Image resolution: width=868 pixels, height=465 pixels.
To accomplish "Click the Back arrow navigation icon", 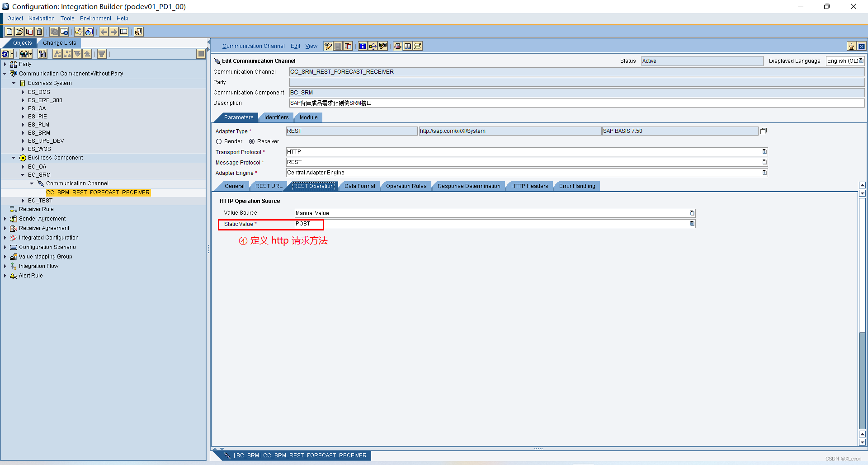I will (104, 32).
